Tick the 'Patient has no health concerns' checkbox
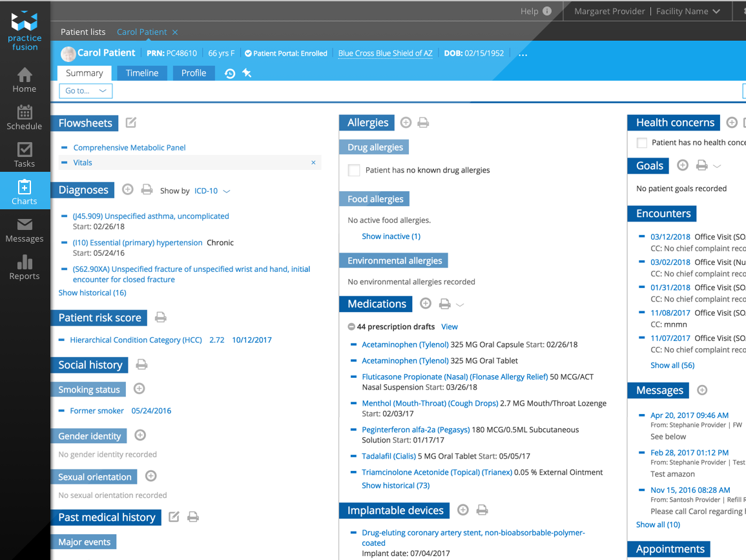 pyautogui.click(x=641, y=143)
